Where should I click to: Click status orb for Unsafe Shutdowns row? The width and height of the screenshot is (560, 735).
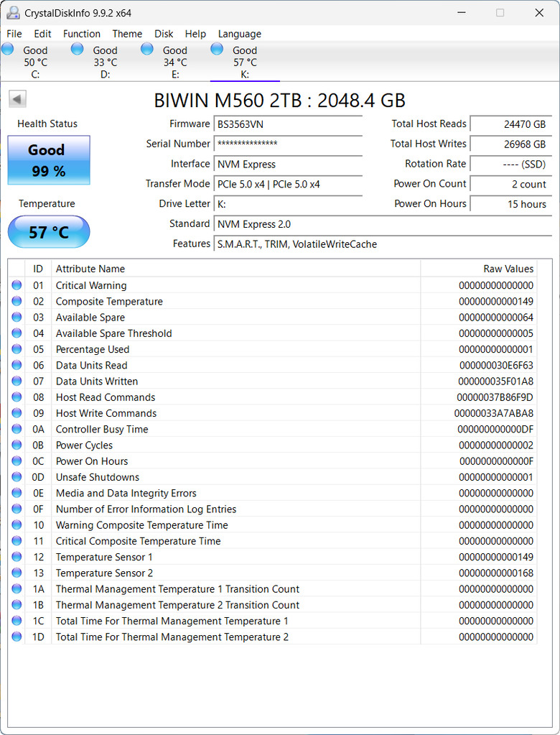[x=17, y=477]
